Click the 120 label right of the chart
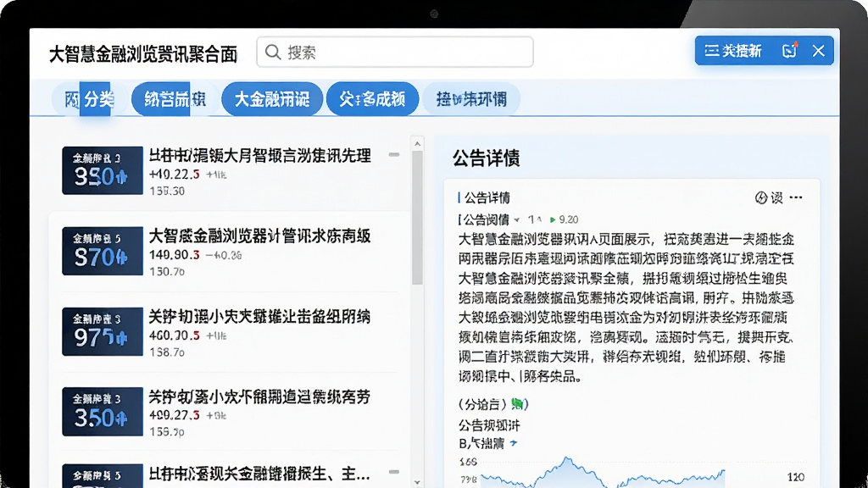The image size is (868, 488). click(796, 477)
